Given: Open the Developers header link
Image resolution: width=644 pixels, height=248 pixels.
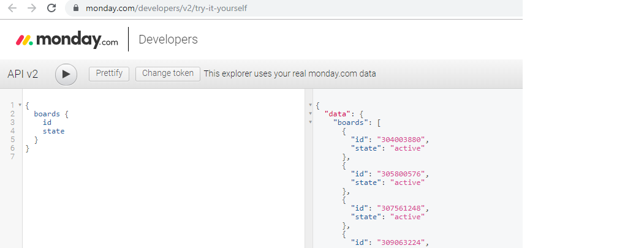Looking at the screenshot, I should coord(168,39).
